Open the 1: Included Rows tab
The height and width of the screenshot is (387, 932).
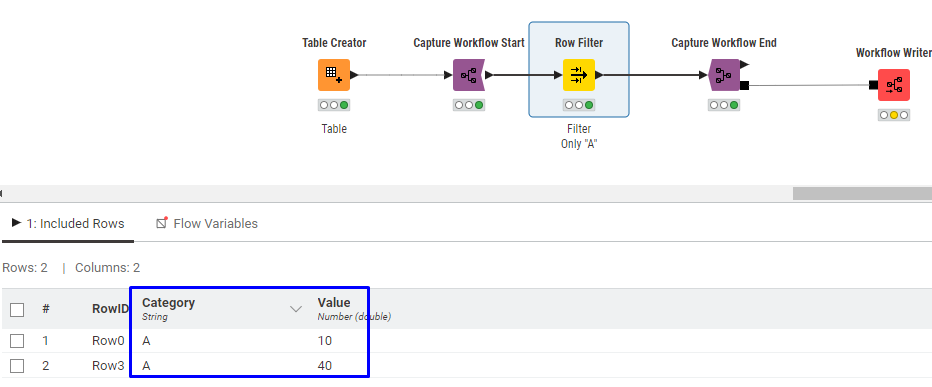point(68,224)
